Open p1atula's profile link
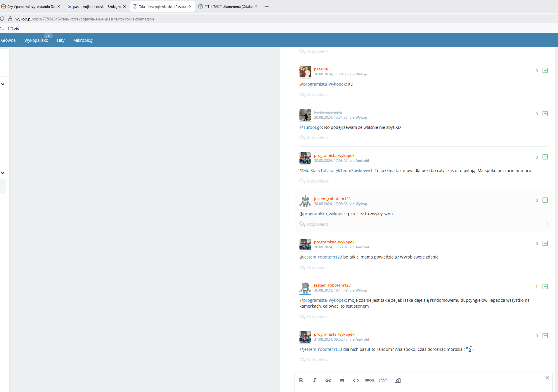558x392 pixels. pyautogui.click(x=321, y=69)
